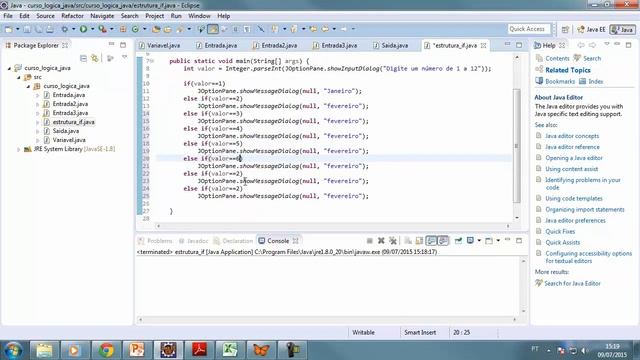Click the Quick Access search field
Screen dimensions: 640x360
pyautogui.click(x=529, y=29)
